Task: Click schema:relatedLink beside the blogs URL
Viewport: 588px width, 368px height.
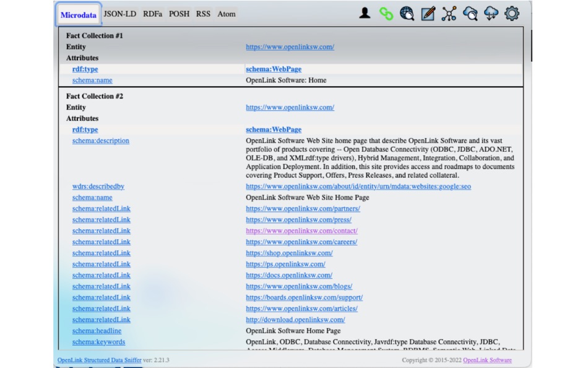Action: (102, 286)
